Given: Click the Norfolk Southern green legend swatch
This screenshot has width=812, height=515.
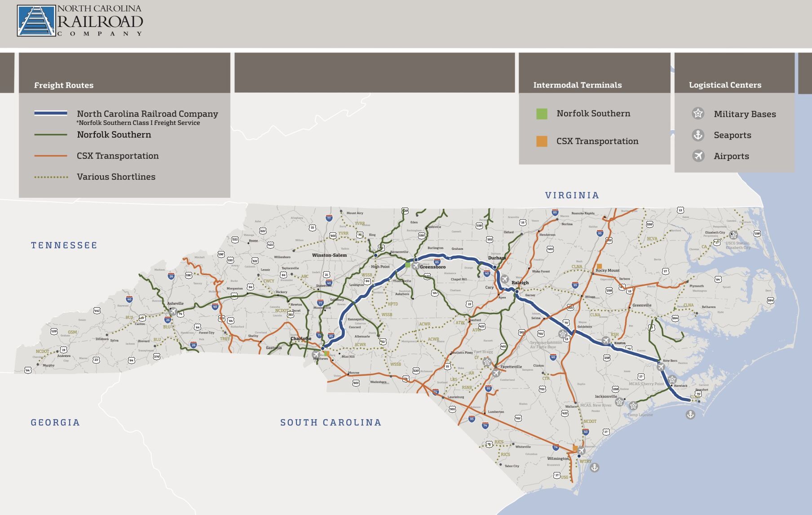Looking at the screenshot, I should pos(542,114).
